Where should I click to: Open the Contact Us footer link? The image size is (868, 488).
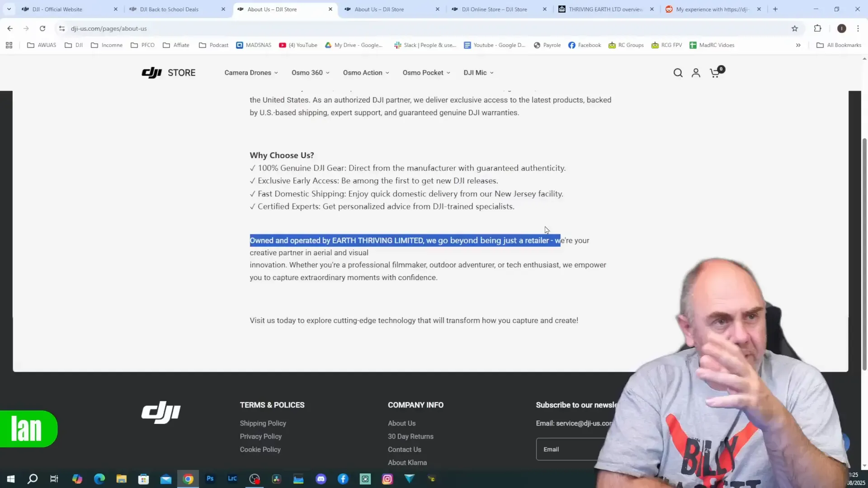(405, 450)
